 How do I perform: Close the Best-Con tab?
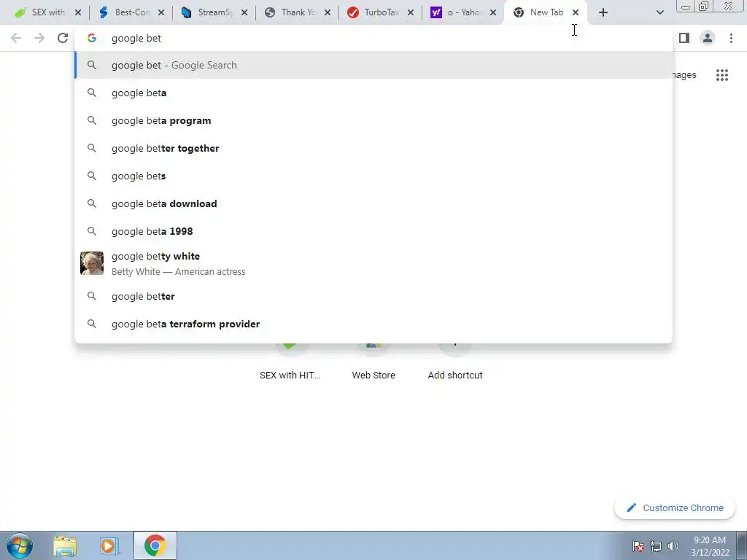tap(161, 12)
